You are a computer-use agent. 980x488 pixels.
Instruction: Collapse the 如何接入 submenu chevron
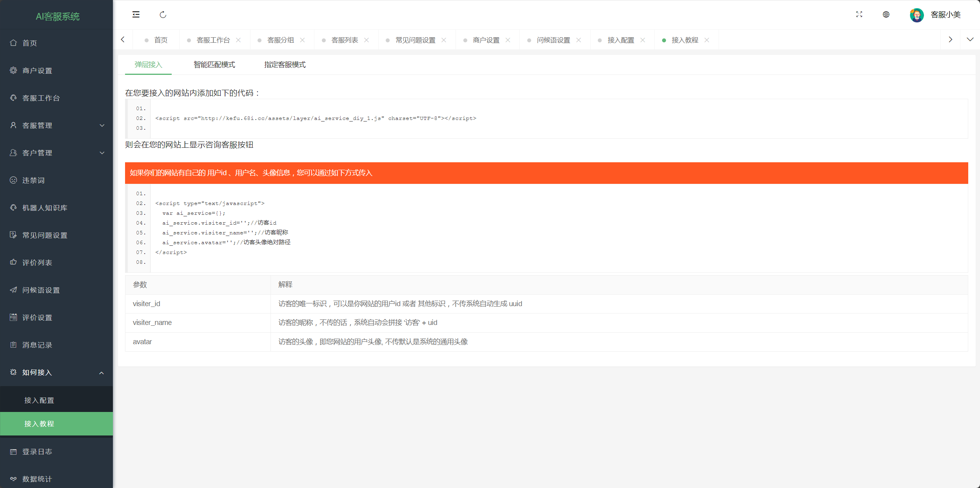pos(102,373)
